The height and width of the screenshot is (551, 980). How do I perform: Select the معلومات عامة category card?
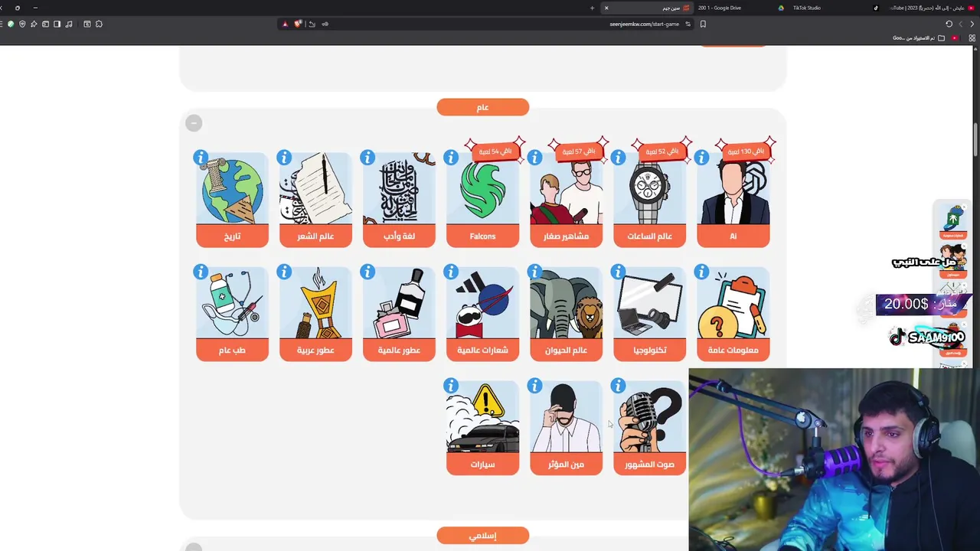[x=733, y=314]
